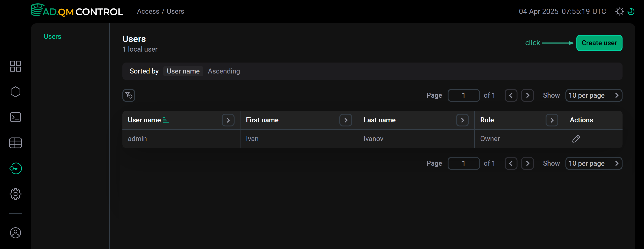The image size is (644, 249).
Task: Select Access in the breadcrumb
Action: [148, 11]
